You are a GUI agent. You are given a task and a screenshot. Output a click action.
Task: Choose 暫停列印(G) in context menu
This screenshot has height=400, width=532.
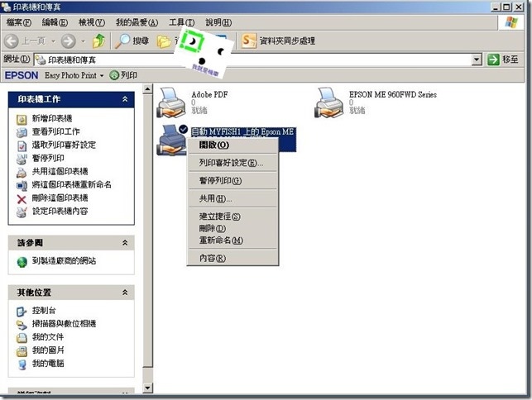coord(232,181)
